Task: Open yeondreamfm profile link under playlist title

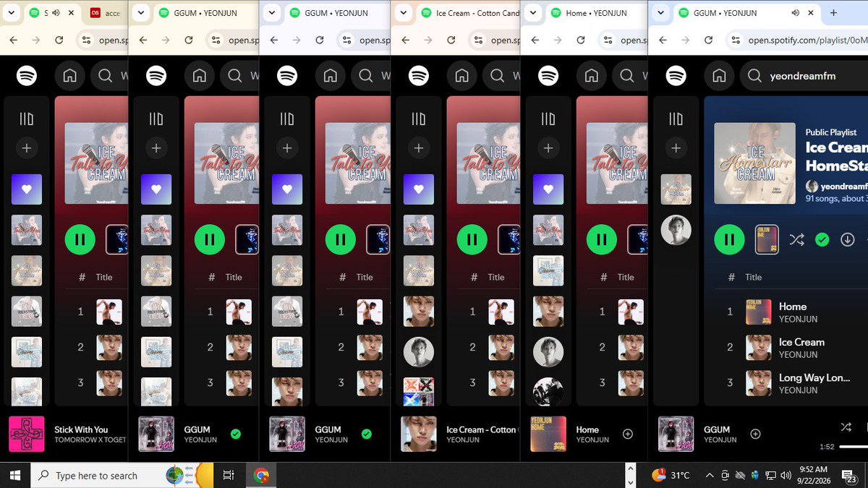Action: tap(843, 186)
